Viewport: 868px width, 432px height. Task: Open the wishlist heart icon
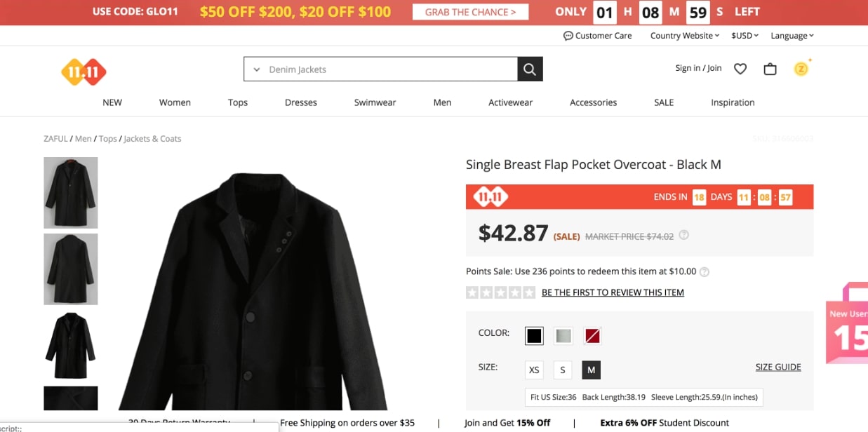[x=740, y=69]
